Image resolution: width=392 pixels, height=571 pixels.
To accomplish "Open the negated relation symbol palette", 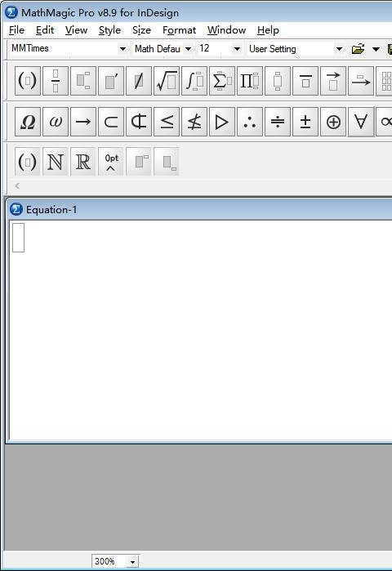I will [194, 122].
